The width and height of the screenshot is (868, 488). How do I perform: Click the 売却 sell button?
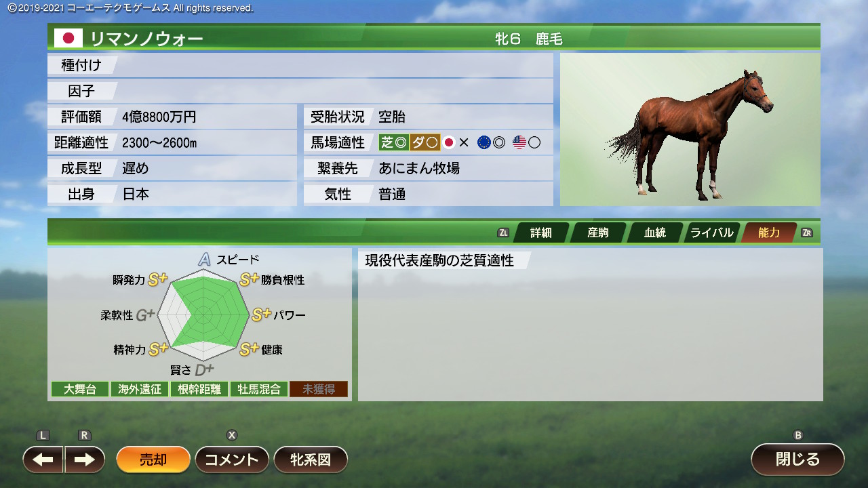(153, 460)
